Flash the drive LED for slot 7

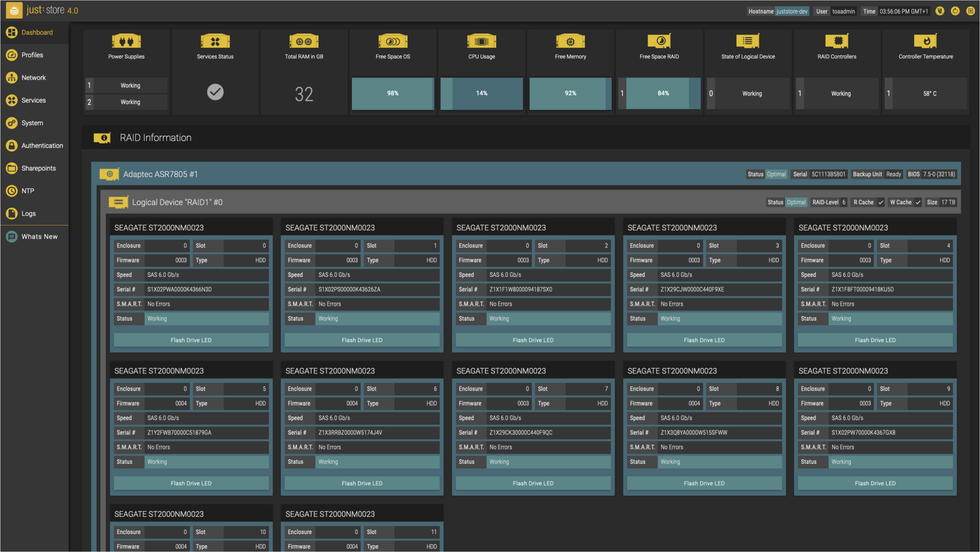click(533, 483)
